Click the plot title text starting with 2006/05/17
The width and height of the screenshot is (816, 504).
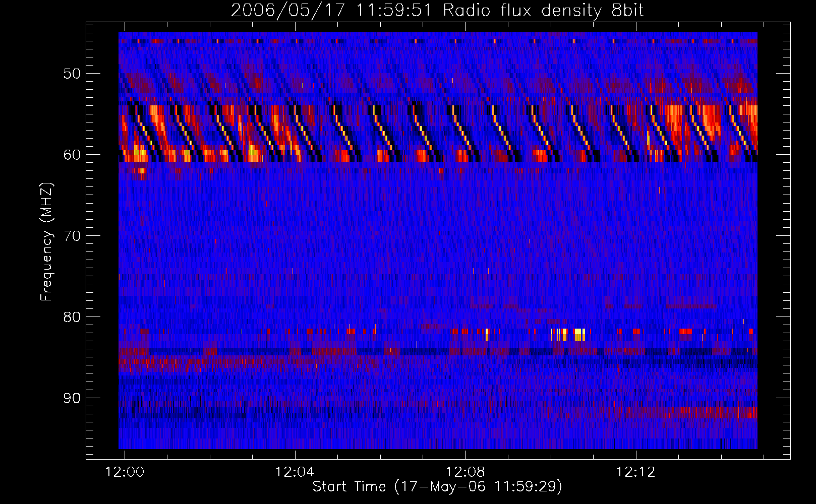click(x=437, y=10)
